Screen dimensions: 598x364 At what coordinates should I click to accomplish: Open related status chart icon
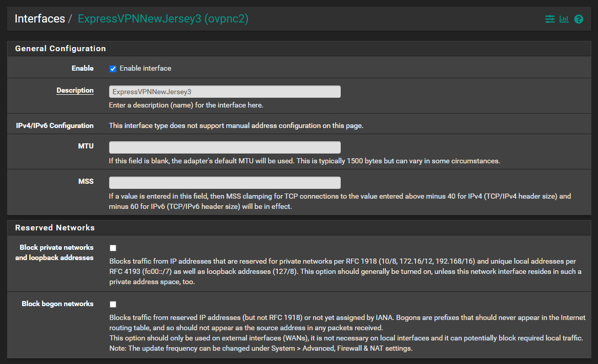(564, 19)
